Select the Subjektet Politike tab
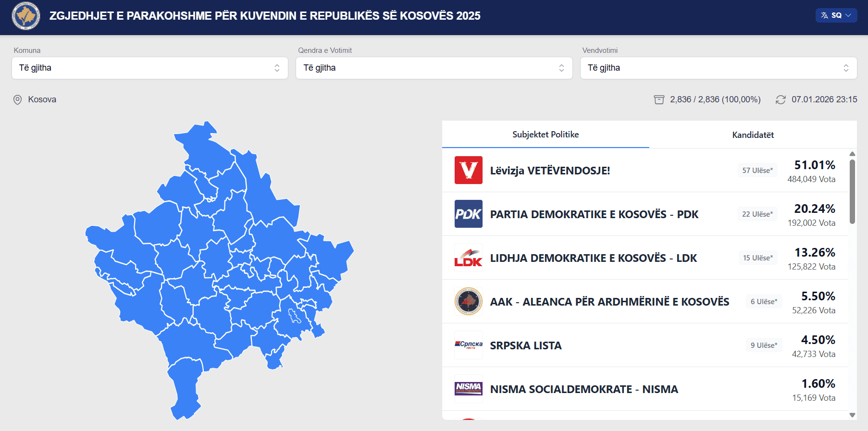The width and height of the screenshot is (868, 431). click(x=545, y=135)
